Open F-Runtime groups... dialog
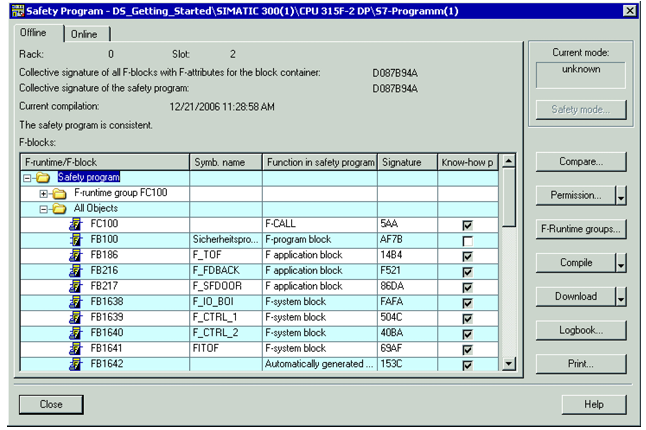 coord(581,229)
